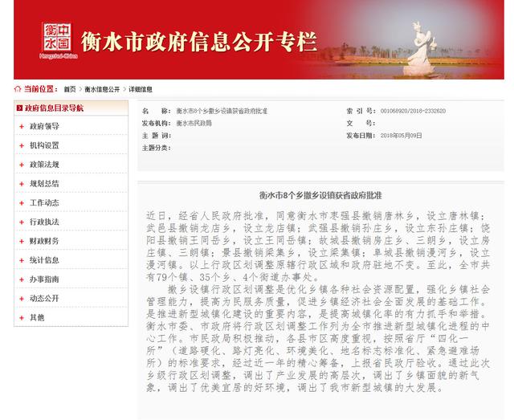514x420 pixels.
Task: Click the 索引号 value 001068920/2018-2332620
Action: [x=413, y=111]
